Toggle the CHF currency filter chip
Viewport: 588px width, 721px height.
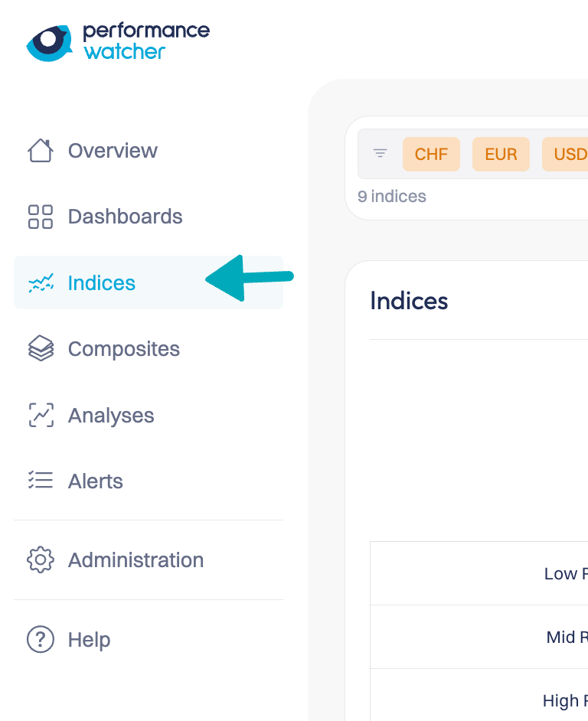pos(431,154)
